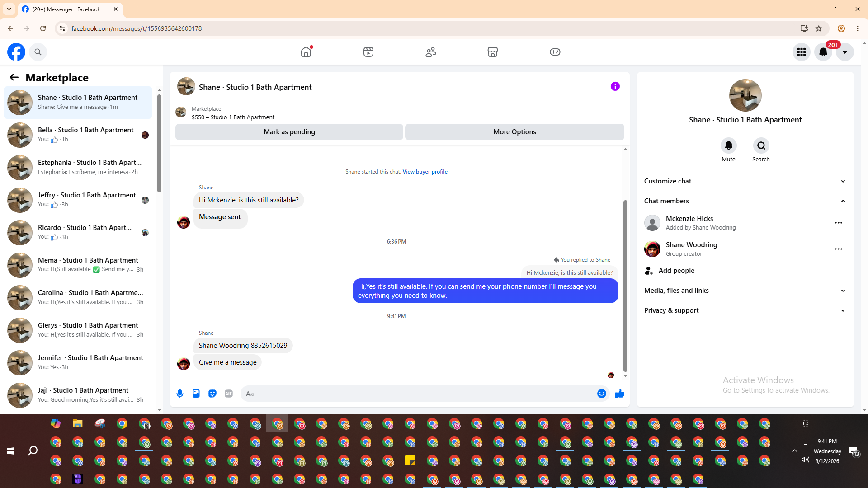Viewport: 868px width, 488px height.
Task: Expand Media, files and links section
Action: (745, 291)
